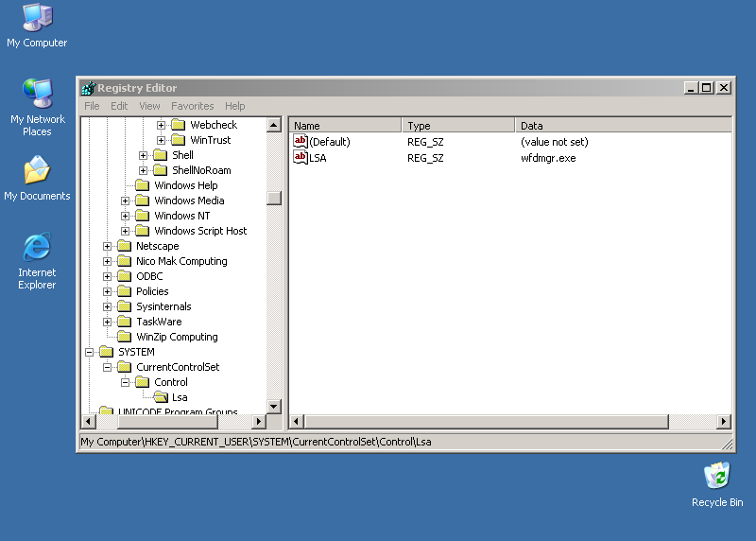Screen dimensions: 756x541
Task: Open the Edit menu
Action: (x=119, y=106)
